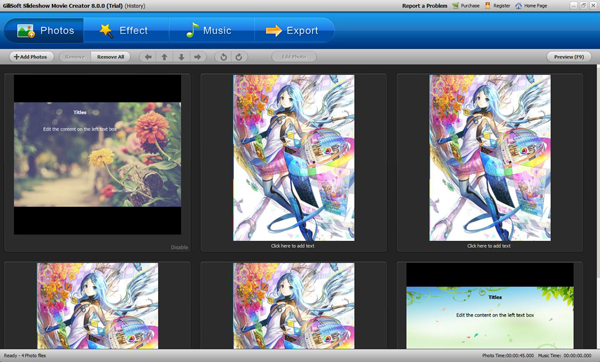Select second anime photo thumbnail in top row
Image resolution: width=600 pixels, height=362 pixels.
(x=294, y=158)
